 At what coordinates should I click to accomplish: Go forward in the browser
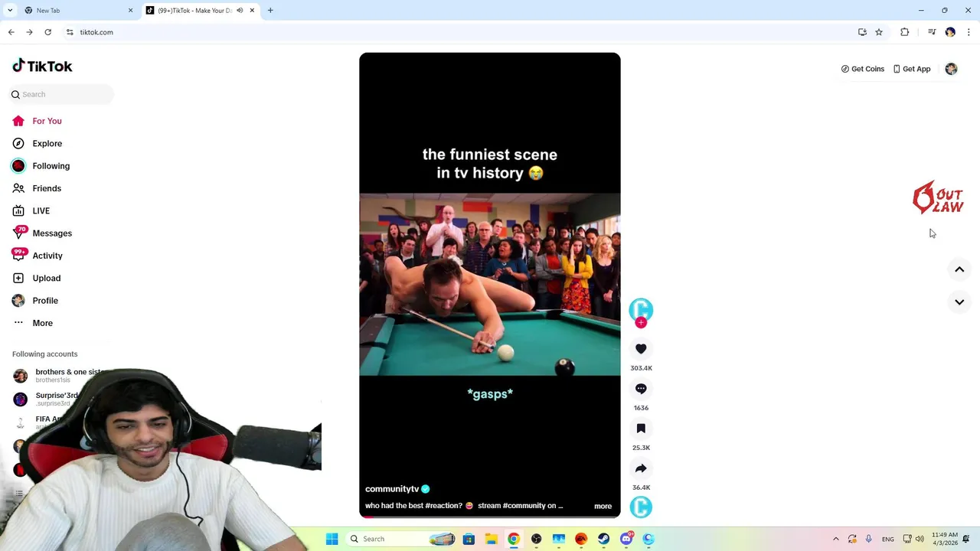click(29, 32)
